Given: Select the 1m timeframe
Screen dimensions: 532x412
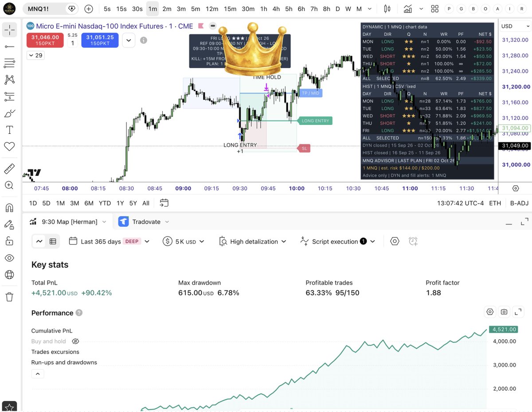Looking at the screenshot, I should pyautogui.click(x=153, y=9).
